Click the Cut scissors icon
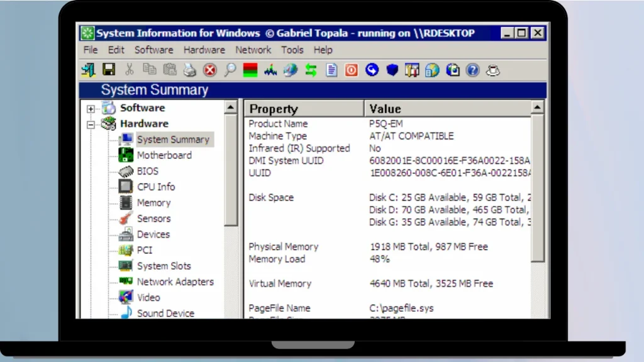This screenshot has height=362, width=644. [129, 70]
